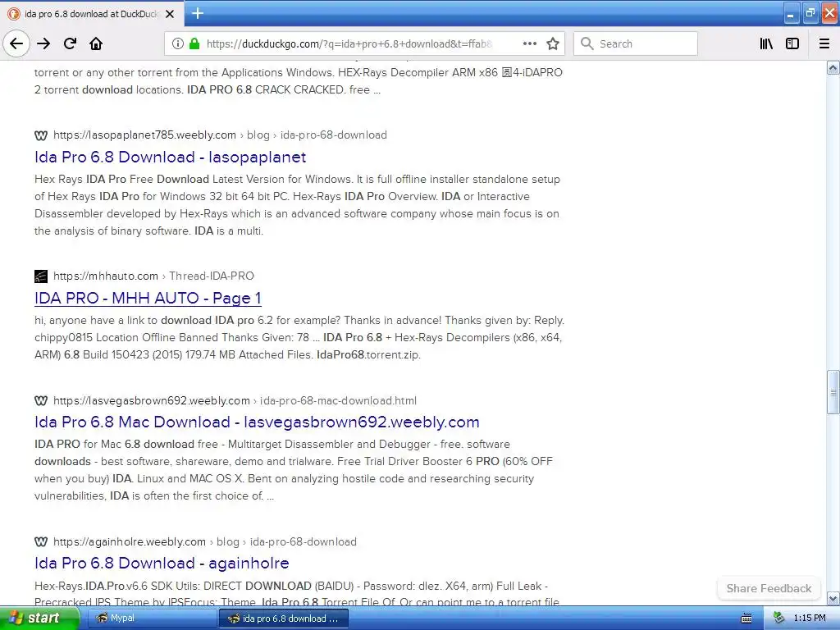Select the ida pro 6.8 download tab
This screenshot has width=840, height=630.
point(92,14)
